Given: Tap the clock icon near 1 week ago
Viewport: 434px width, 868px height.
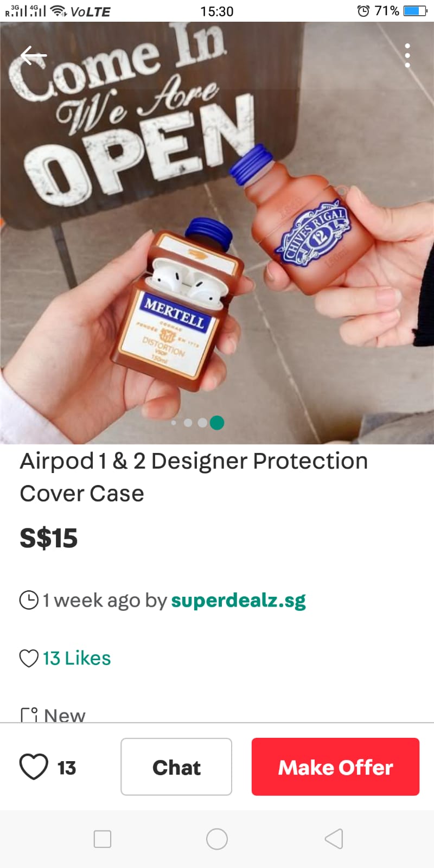Looking at the screenshot, I should point(29,600).
